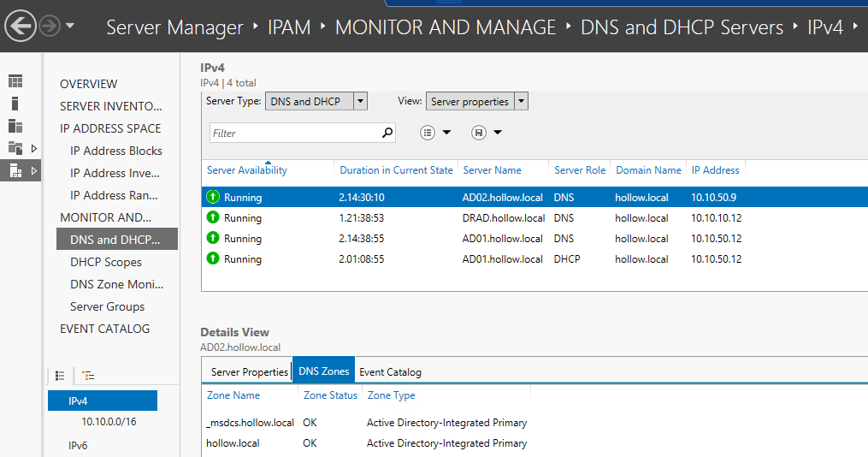Open the list options icon beside filter
868x457 pixels.
[x=428, y=133]
